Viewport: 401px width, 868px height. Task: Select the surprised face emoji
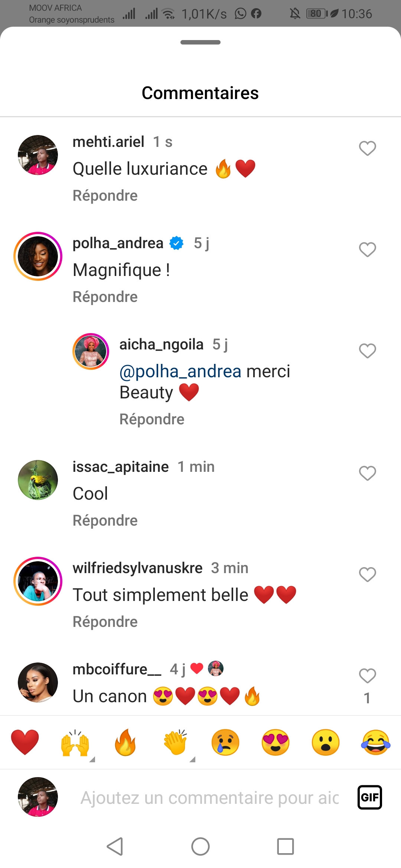click(326, 742)
